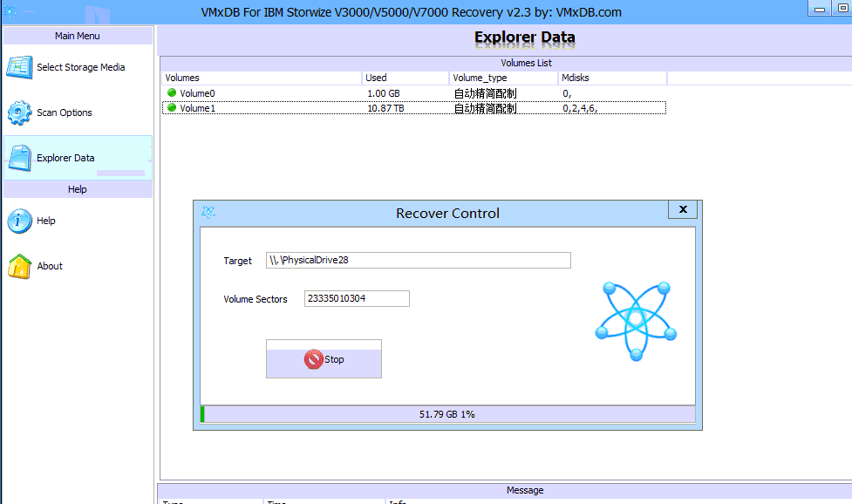Minimize the VMxDB main window
Screen dimensions: 852x504
(x=820, y=8)
